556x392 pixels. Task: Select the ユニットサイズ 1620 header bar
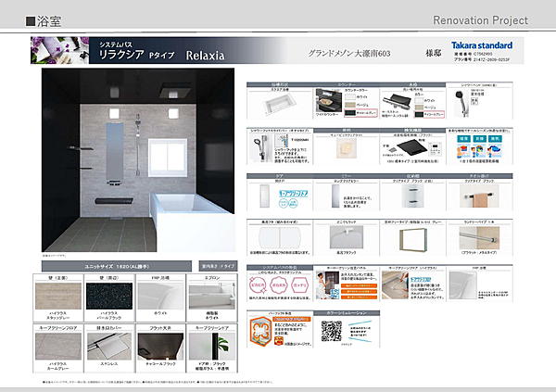pos(117,266)
